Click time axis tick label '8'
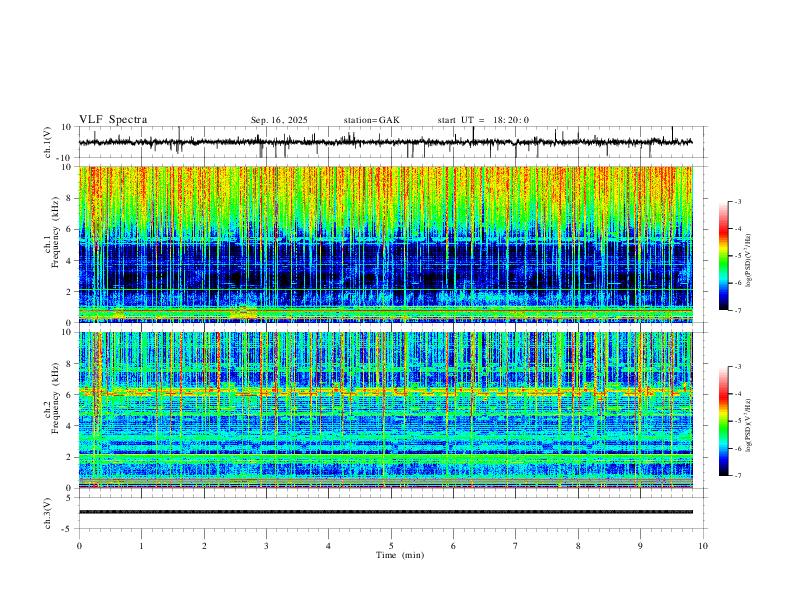The width and height of the screenshot is (792, 612). (x=578, y=546)
